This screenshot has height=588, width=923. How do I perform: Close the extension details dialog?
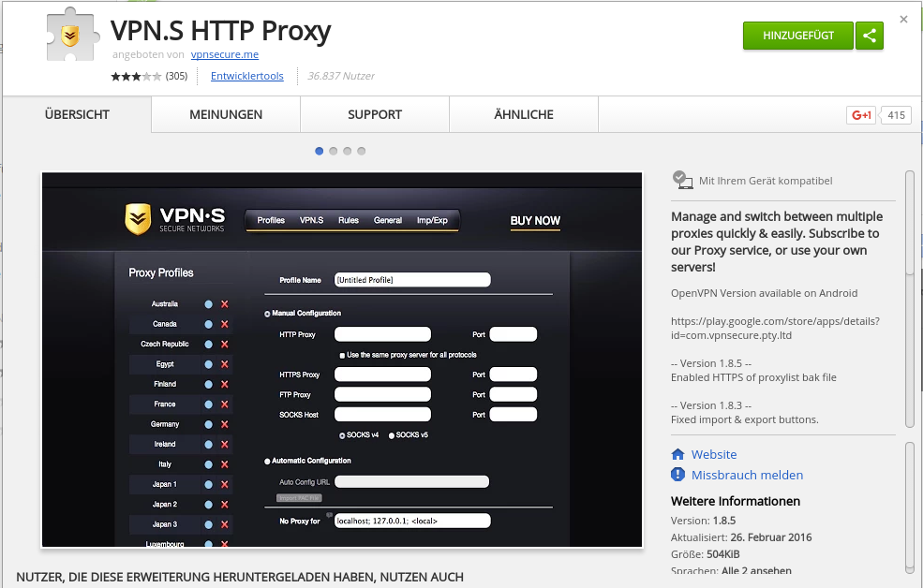[x=903, y=20]
